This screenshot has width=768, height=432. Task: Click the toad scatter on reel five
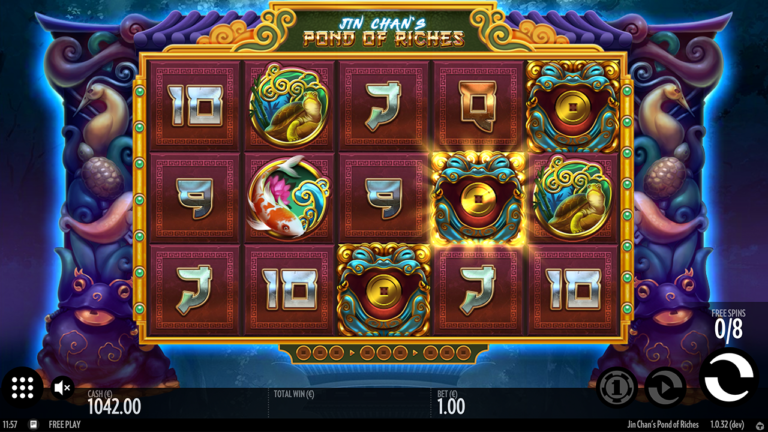click(x=572, y=105)
